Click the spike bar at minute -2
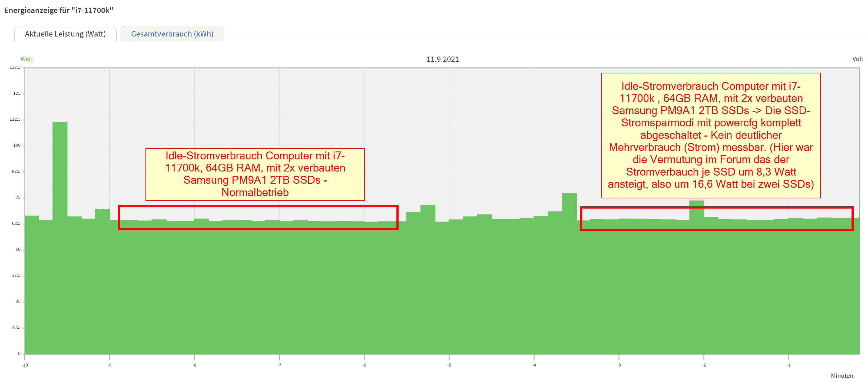Viewport: 868px width, 383px height. pyautogui.click(x=697, y=204)
